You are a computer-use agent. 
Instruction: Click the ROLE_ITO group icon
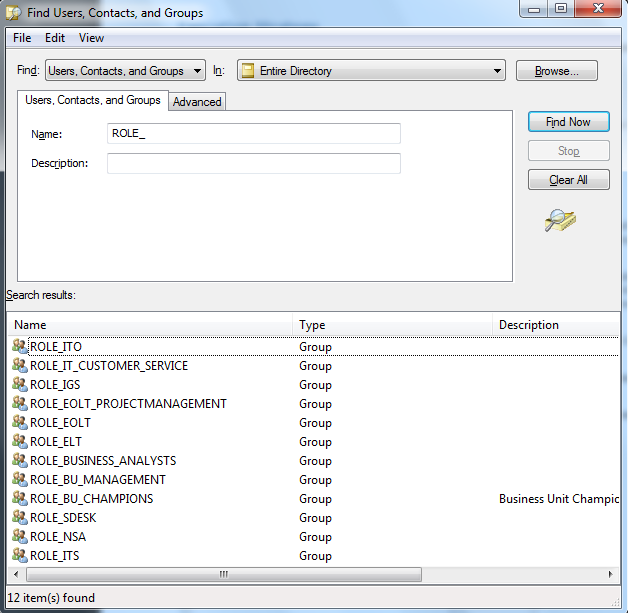pyautogui.click(x=19, y=346)
